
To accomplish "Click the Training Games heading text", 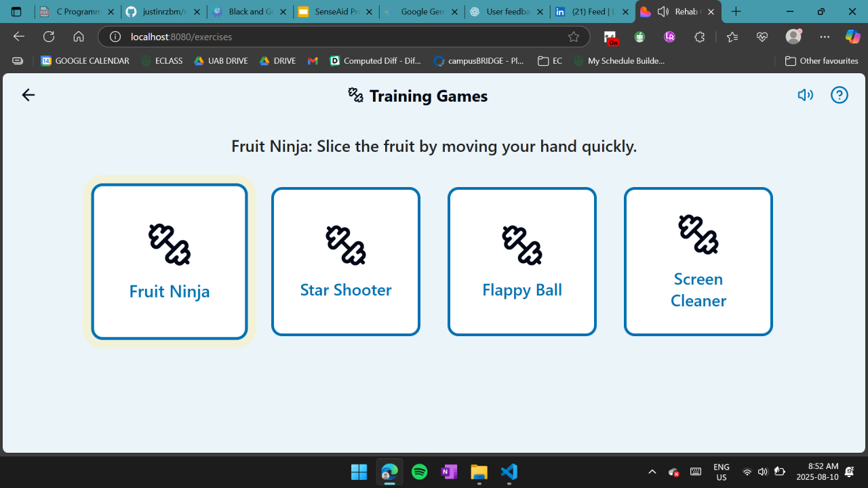I will 429,96.
